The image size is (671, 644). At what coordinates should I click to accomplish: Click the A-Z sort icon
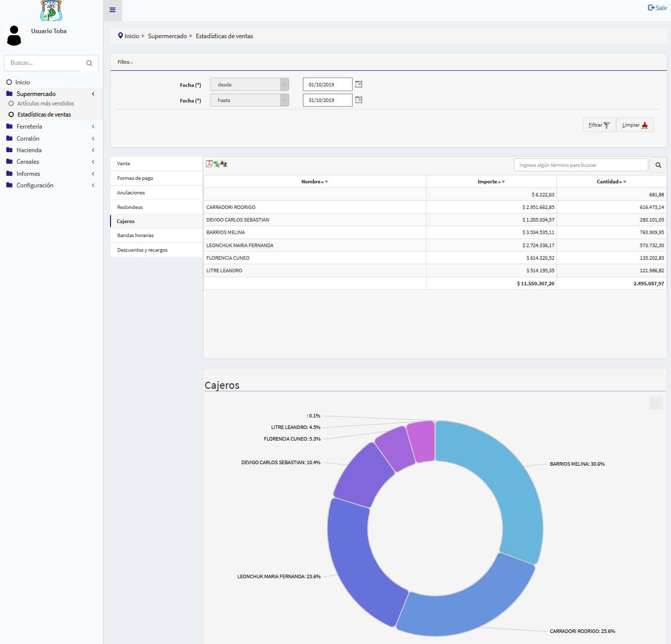[224, 164]
